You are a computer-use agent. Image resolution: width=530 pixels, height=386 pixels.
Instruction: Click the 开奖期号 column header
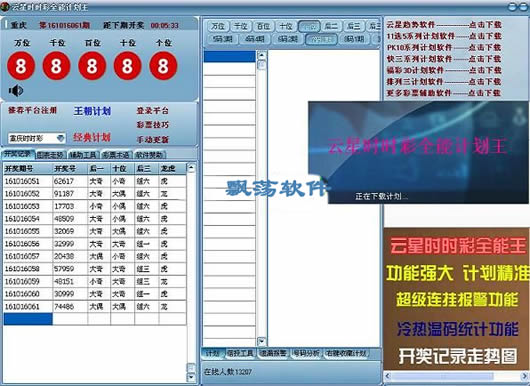tap(28, 168)
